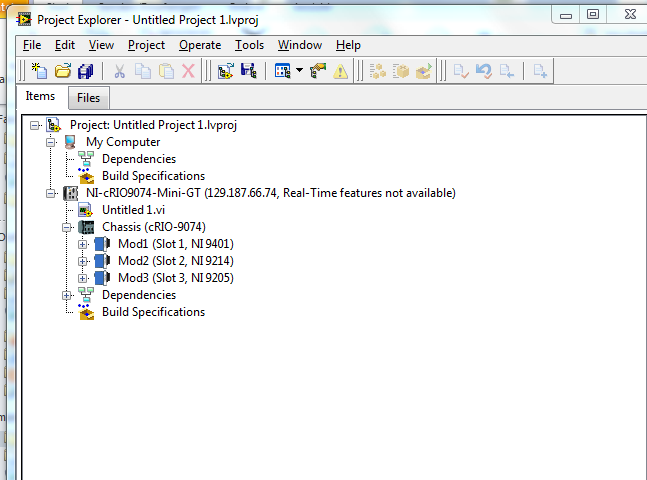Collapse the NI-cRIO9074-Mini-GT target node
The image size is (647, 480).
tap(51, 193)
